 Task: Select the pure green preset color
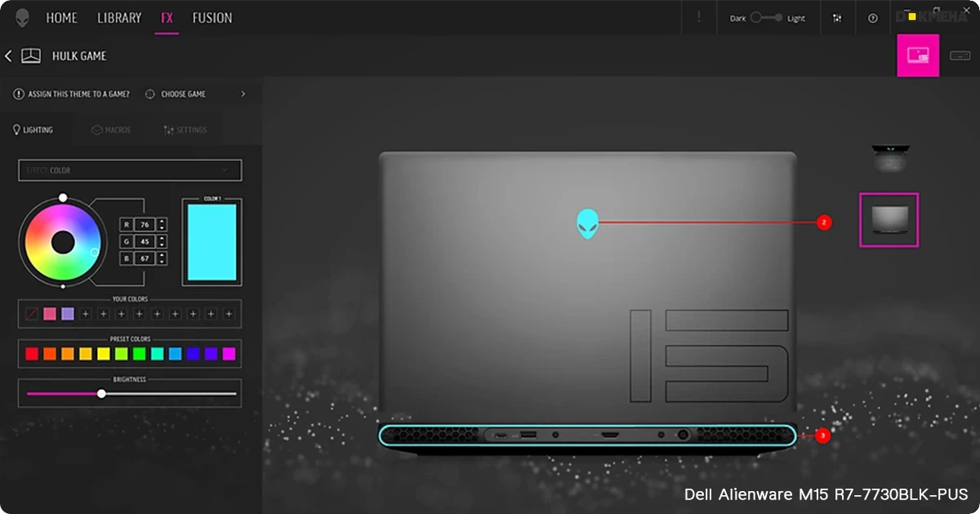click(140, 354)
